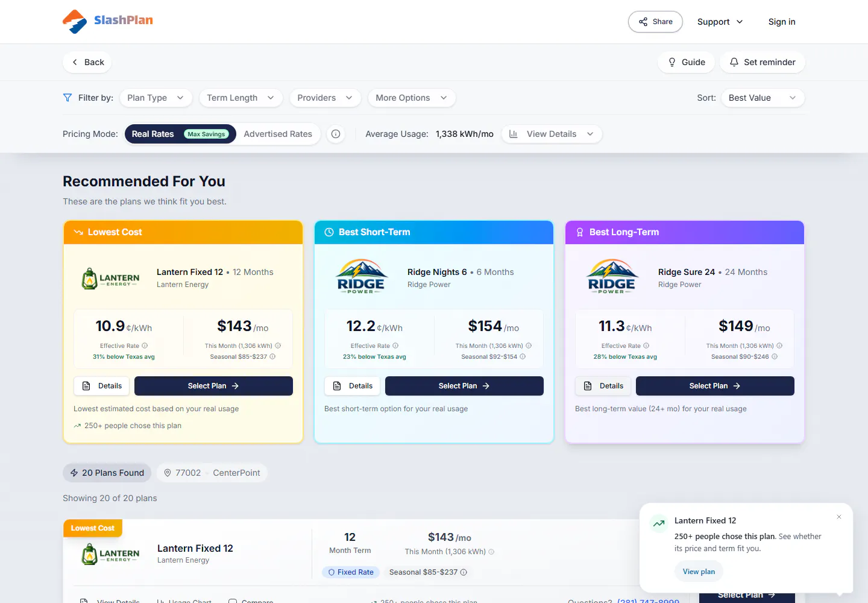Dismiss the Lantern Fixed 12 notification

coord(839,517)
